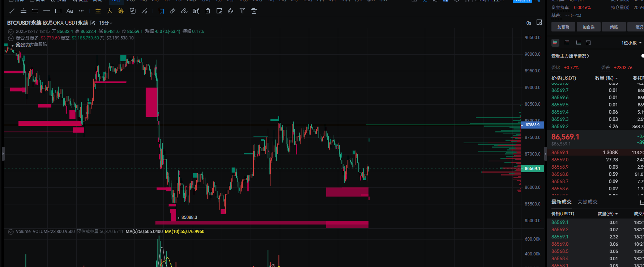
Task: Click the candlestick compare icon in toolbar
Action: (x=196, y=11)
